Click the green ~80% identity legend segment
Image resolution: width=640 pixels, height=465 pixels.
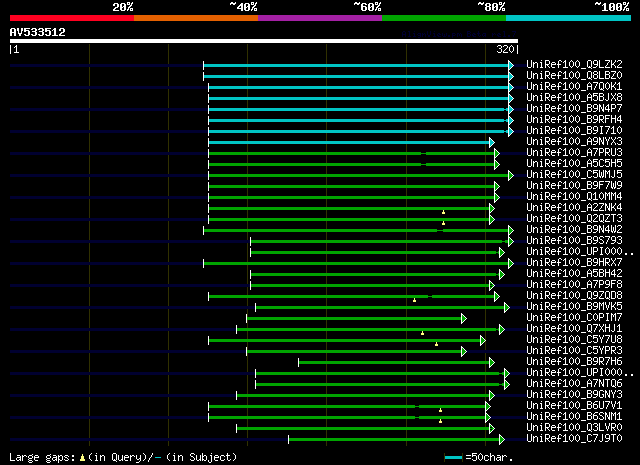[x=444, y=18]
